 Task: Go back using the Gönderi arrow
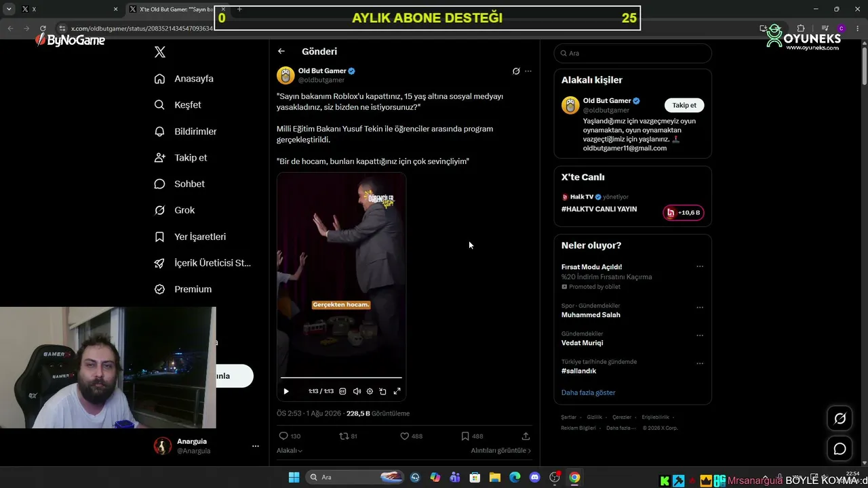(x=281, y=52)
